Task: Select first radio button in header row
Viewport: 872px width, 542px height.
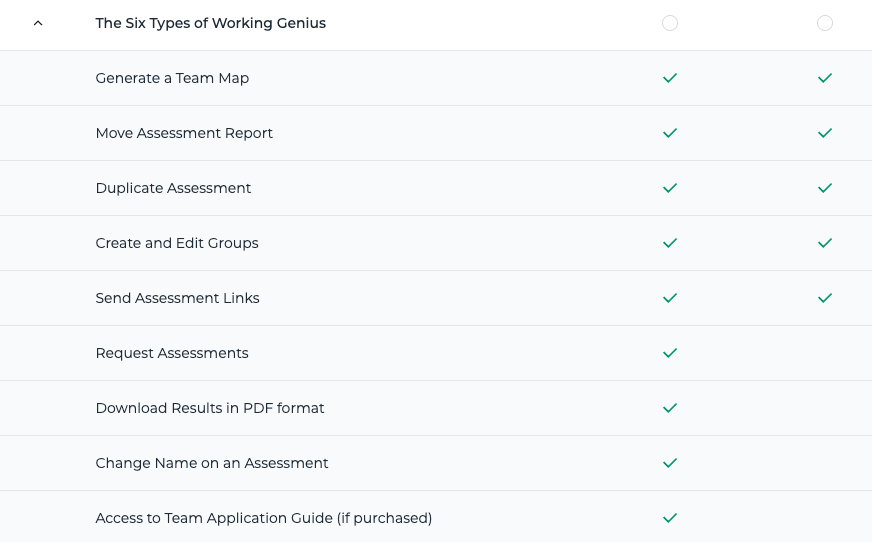Action: click(x=670, y=23)
